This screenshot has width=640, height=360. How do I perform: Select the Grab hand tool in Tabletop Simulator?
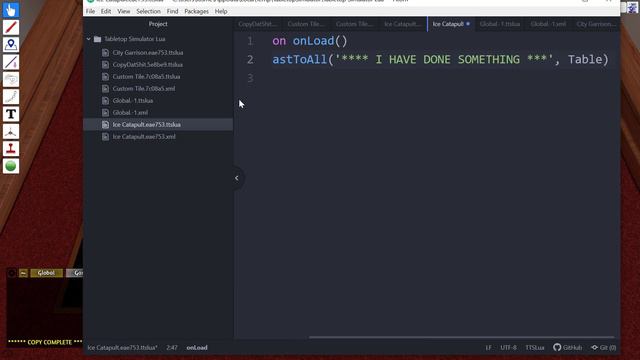click(x=11, y=10)
